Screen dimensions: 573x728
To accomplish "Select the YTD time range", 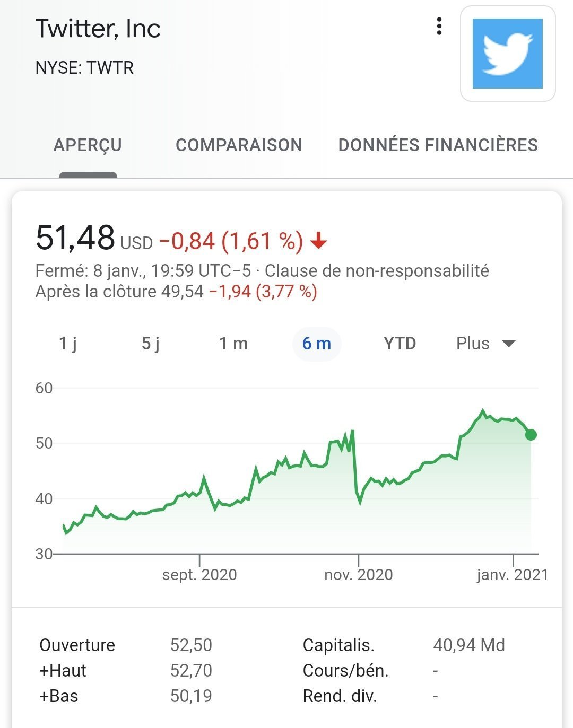I will [400, 344].
